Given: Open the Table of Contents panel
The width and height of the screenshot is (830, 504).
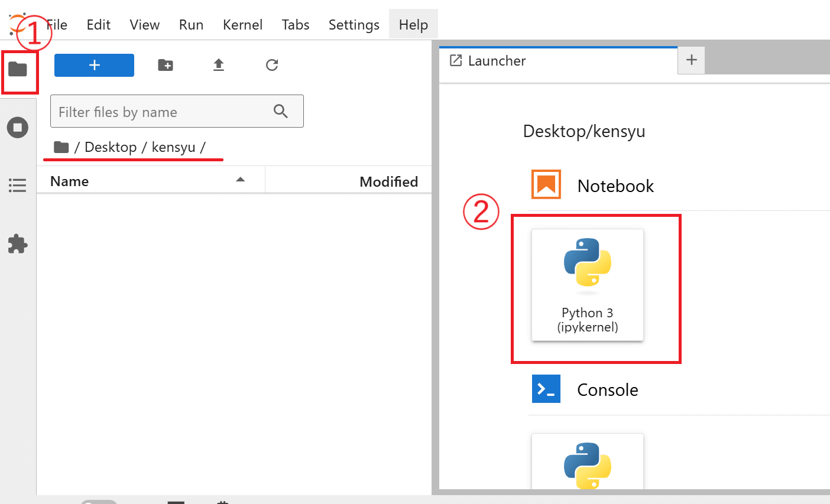Looking at the screenshot, I should (x=18, y=186).
